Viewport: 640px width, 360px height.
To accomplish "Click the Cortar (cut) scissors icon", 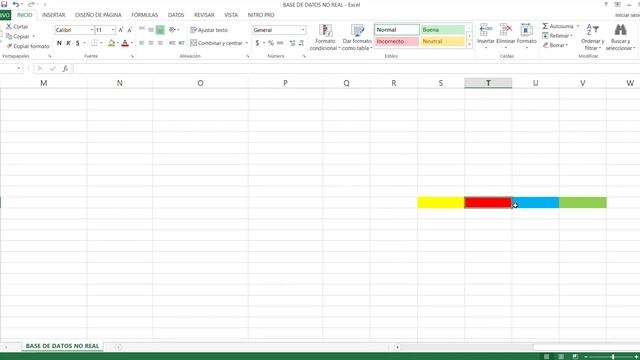I will click(9, 26).
